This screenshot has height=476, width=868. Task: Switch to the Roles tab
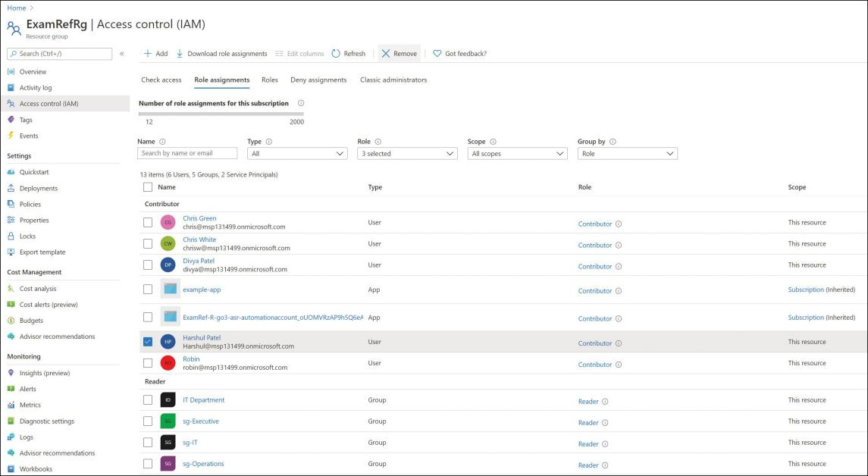(x=270, y=80)
